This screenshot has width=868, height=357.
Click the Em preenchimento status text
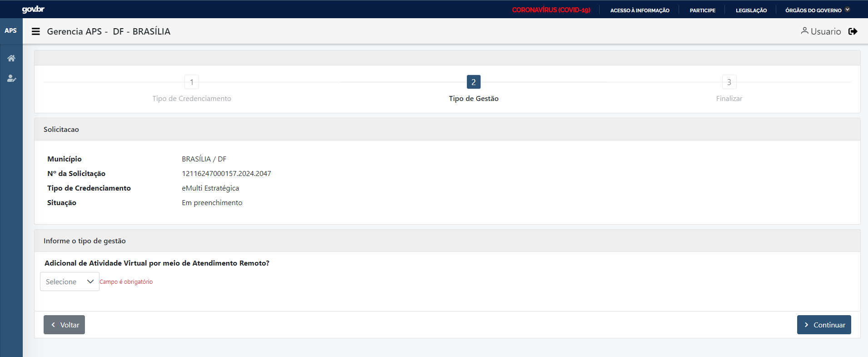coord(212,203)
